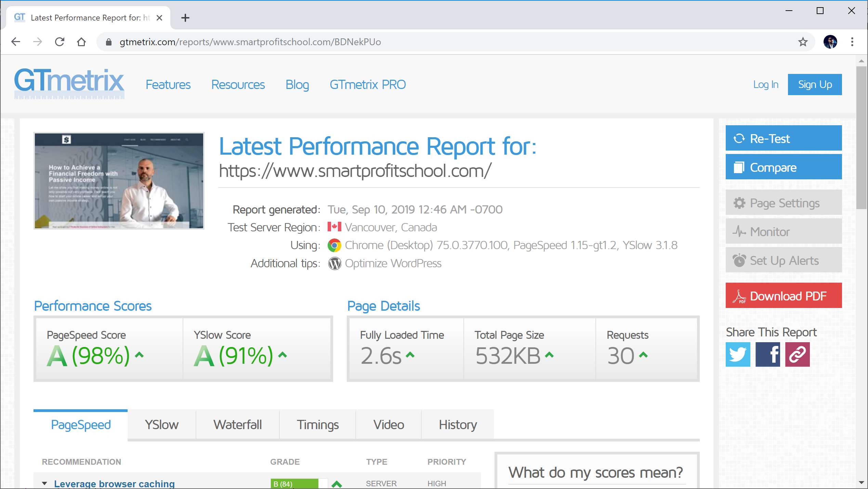
Task: Click the PageSpeed Score A (98%) value
Action: click(x=88, y=356)
